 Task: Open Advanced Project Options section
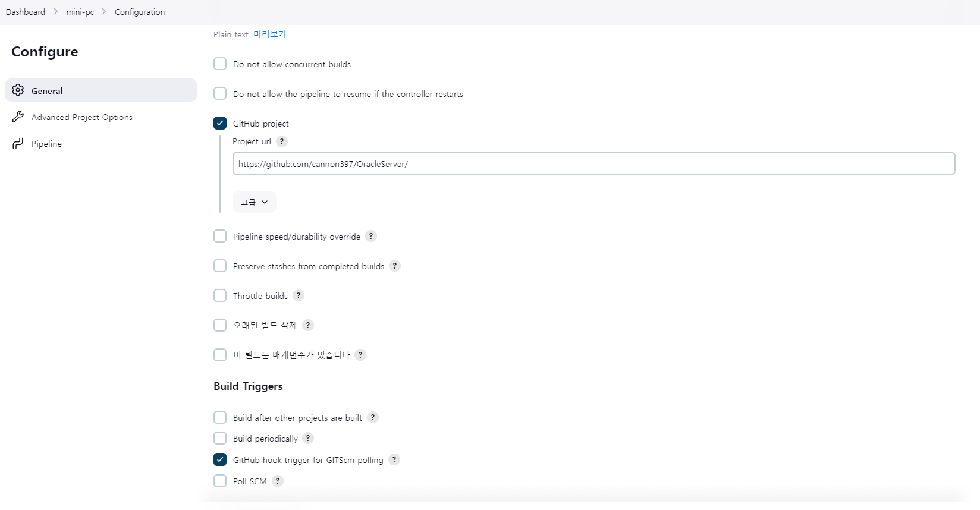pyautogui.click(x=82, y=117)
